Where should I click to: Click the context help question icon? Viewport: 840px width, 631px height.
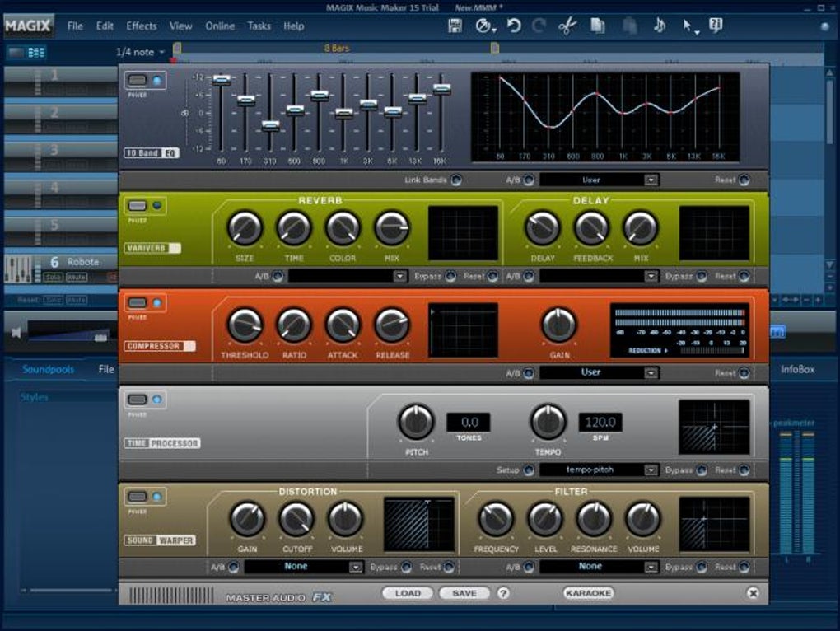[716, 26]
